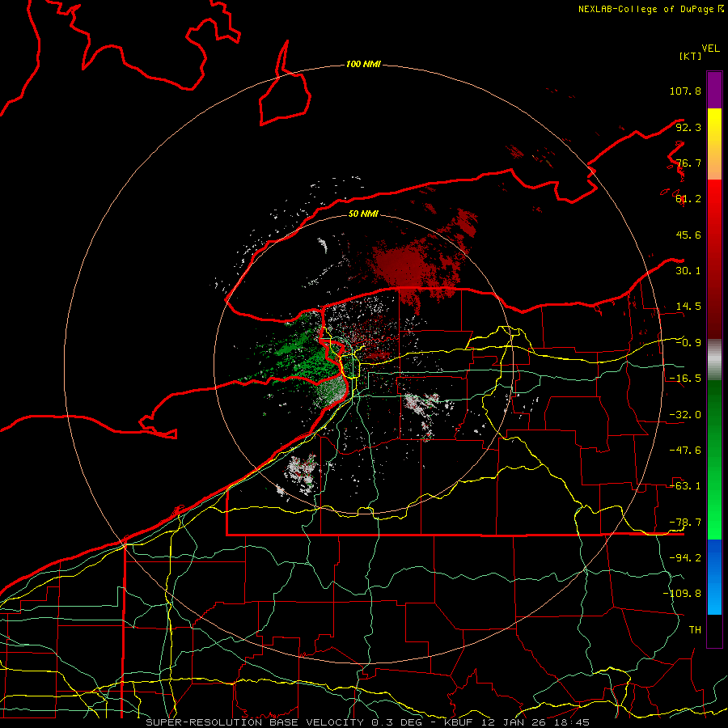Click the 100 NMI range ring label
Viewport: 728px width, 728px height.
click(x=363, y=64)
